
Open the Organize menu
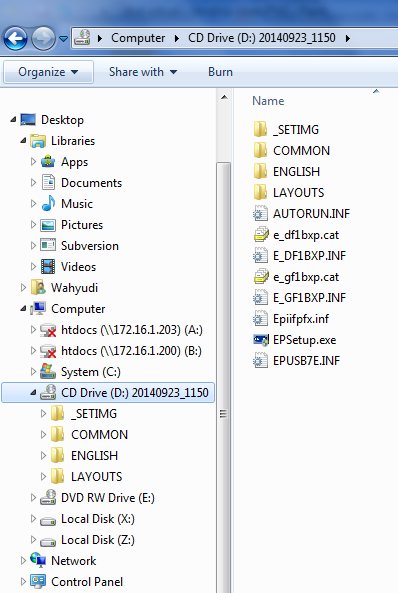[48, 72]
